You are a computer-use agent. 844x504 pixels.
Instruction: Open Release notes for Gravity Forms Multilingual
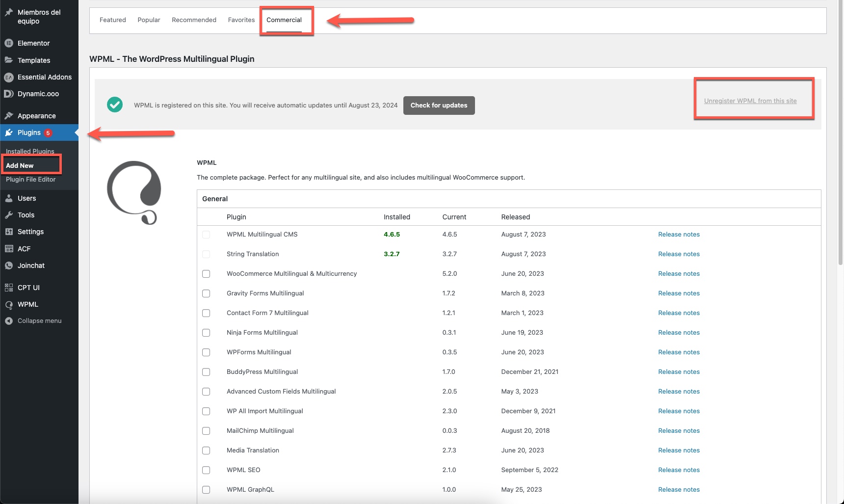tap(679, 293)
